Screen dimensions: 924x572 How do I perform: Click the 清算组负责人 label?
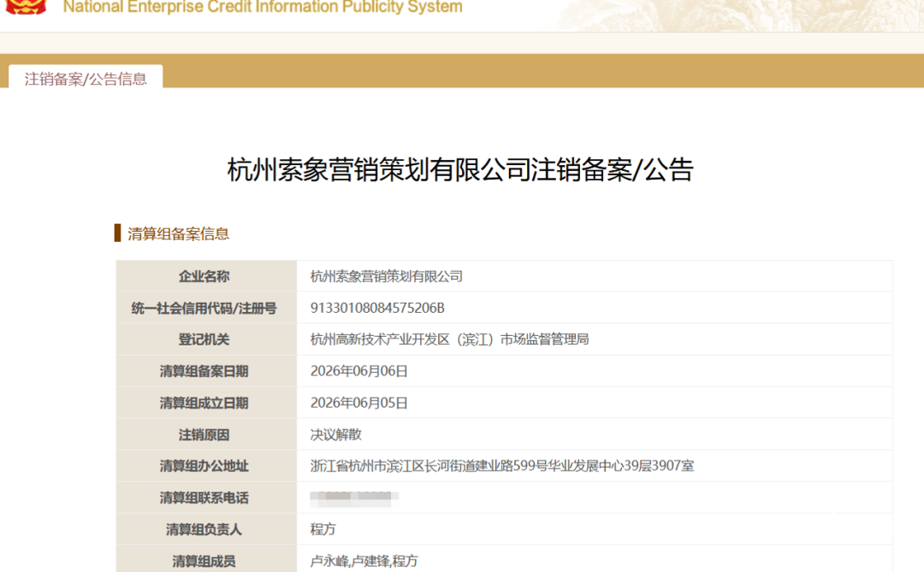pos(204,529)
